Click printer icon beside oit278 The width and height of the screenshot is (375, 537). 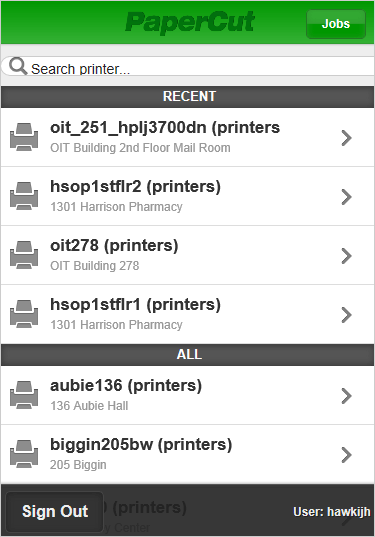[24, 255]
